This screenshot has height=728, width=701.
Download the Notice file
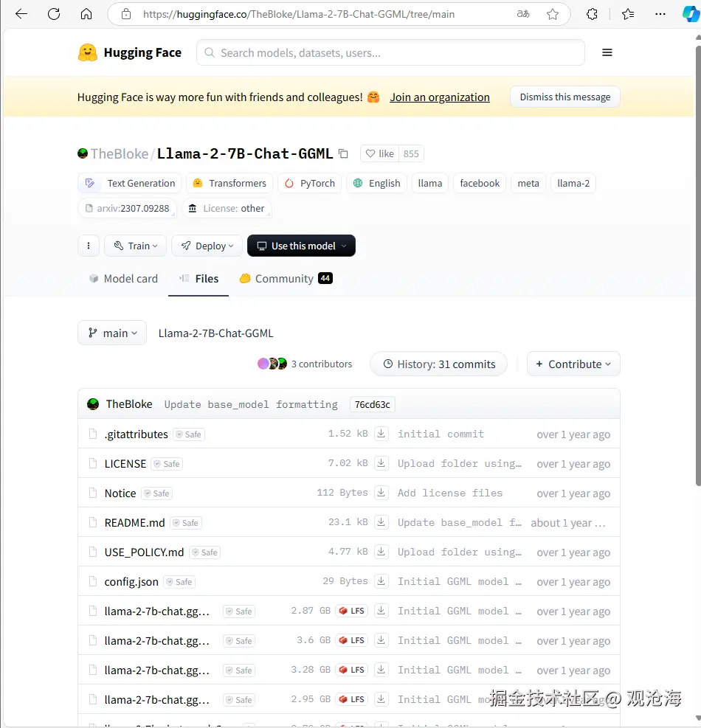click(381, 493)
